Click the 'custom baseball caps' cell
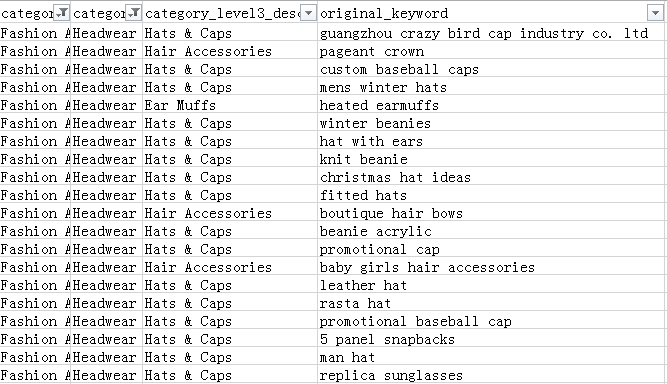Image resolution: width=667 pixels, height=384 pixels. pos(491,69)
